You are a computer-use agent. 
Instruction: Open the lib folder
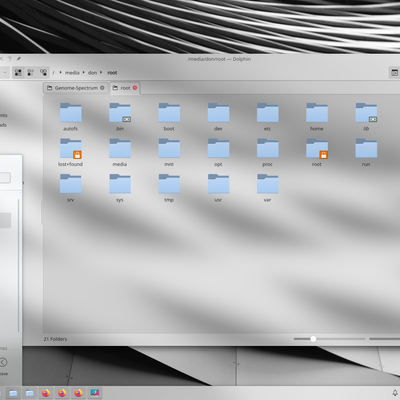point(366,117)
